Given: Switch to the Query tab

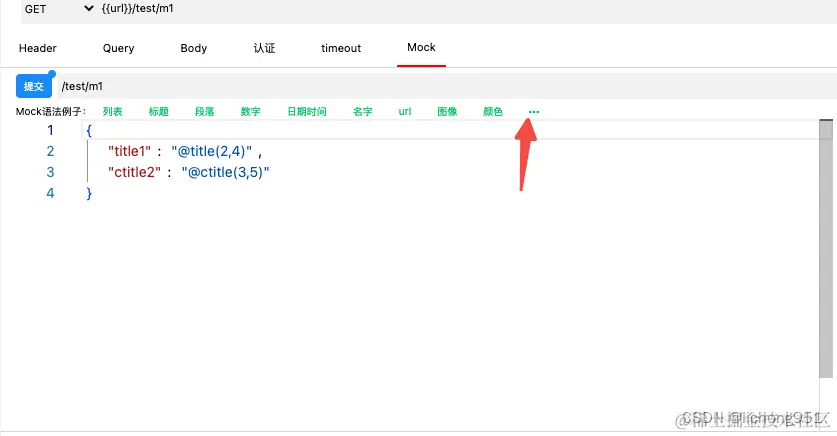Looking at the screenshot, I should point(119,48).
